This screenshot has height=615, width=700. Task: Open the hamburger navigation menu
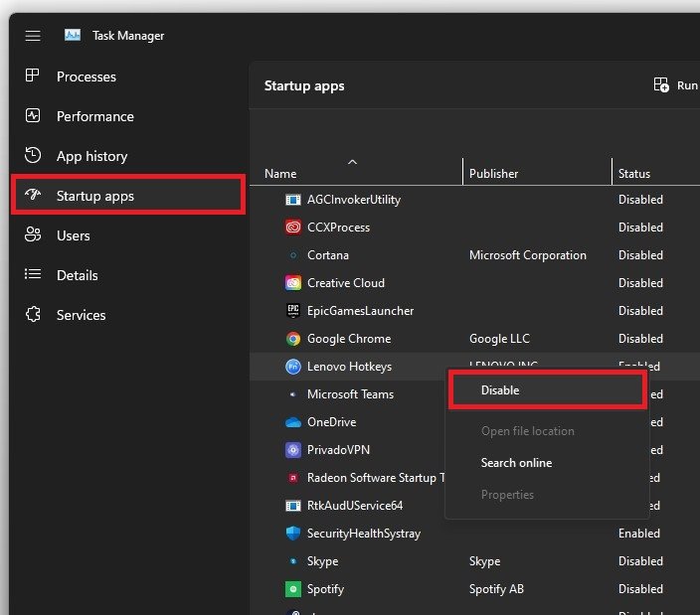click(33, 36)
